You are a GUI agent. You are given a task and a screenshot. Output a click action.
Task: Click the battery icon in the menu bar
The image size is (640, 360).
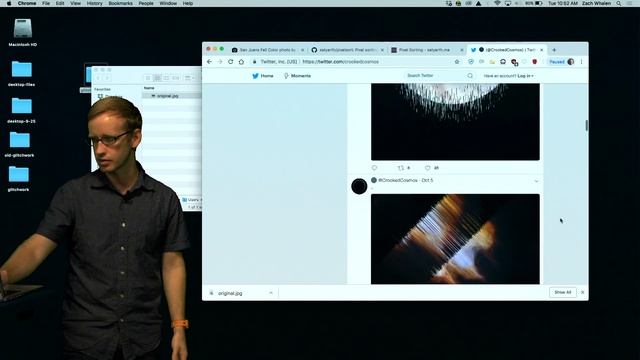pyautogui.click(x=539, y=3)
